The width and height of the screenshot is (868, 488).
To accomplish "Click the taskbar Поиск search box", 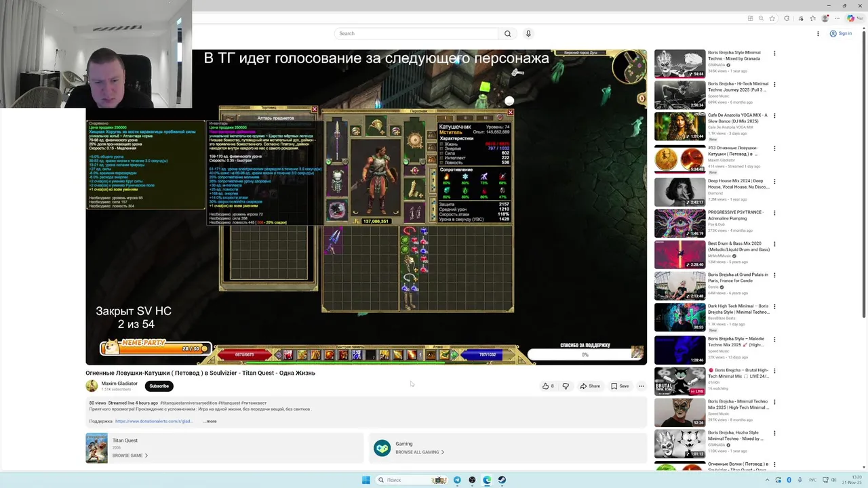I will point(412,480).
